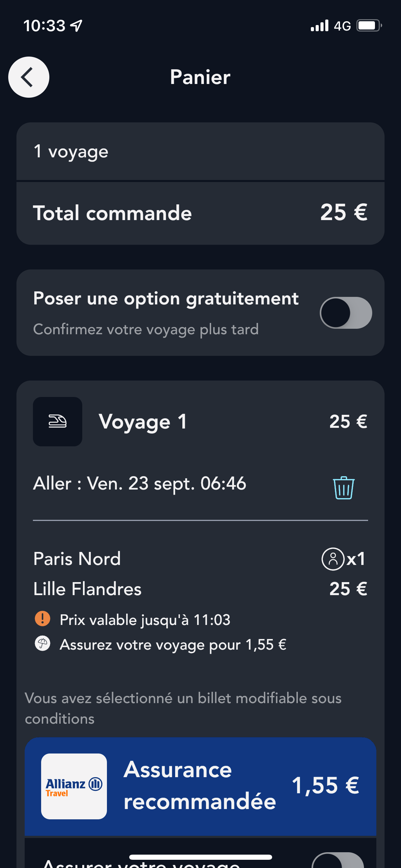The width and height of the screenshot is (401, 868).
Task: Tap the train icon for Voyage 1
Action: point(58,422)
